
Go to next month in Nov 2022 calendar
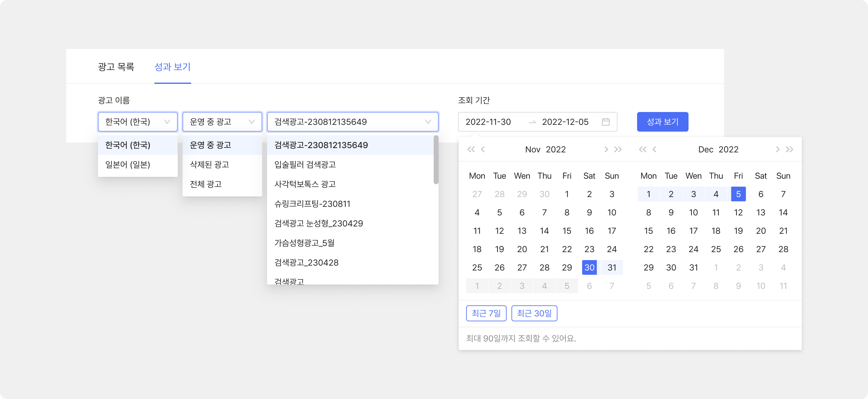pos(606,150)
